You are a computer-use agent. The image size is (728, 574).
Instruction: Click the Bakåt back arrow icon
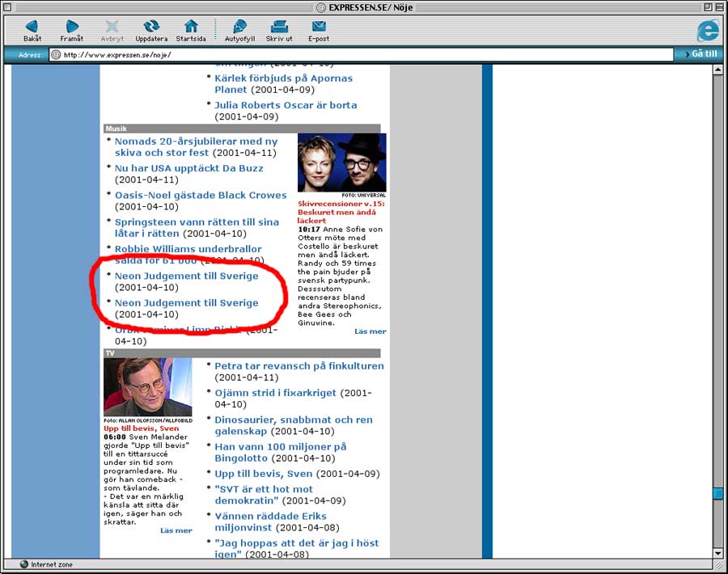pos(32,27)
